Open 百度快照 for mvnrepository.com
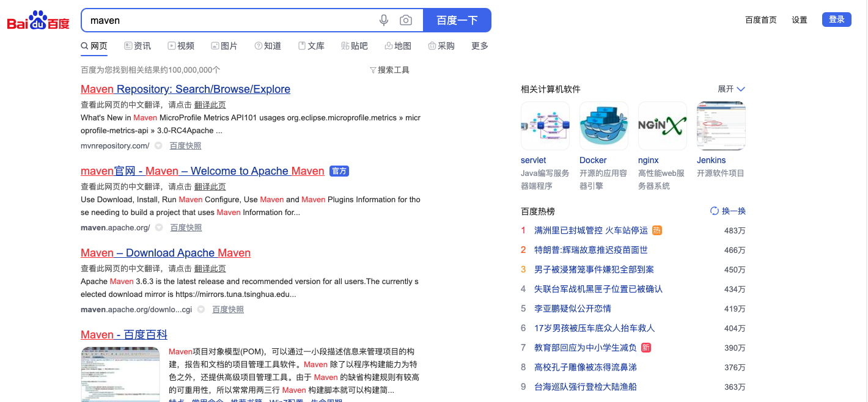Viewport: 868px width, 402px height. coord(185,146)
